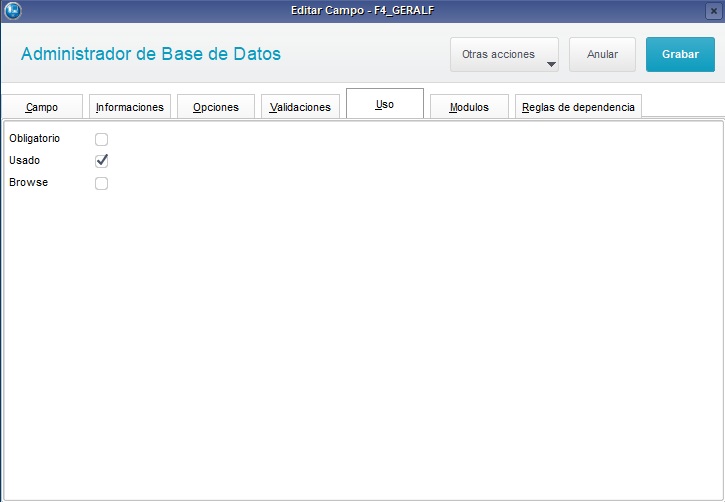Viewport: 725px width, 502px height.
Task: Close the Editar Campo window
Action: [713, 11]
